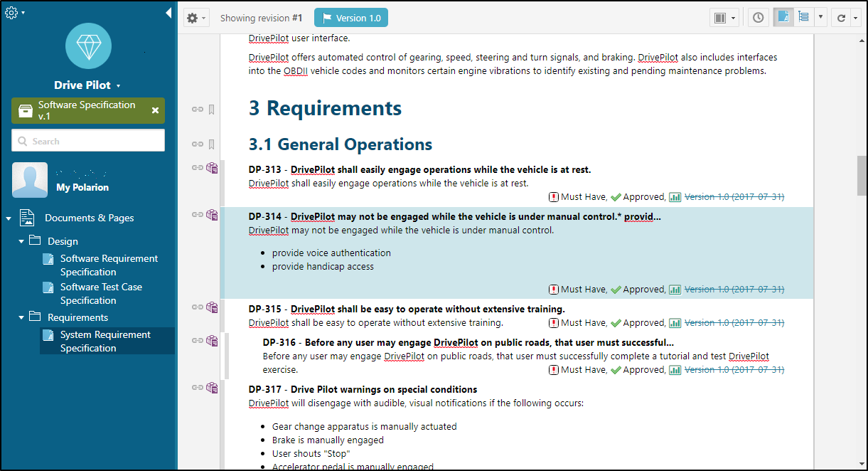Open DP-313 work item title

[419, 170]
